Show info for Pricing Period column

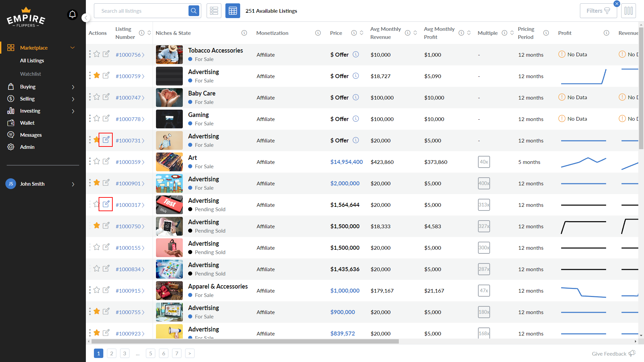[546, 33]
